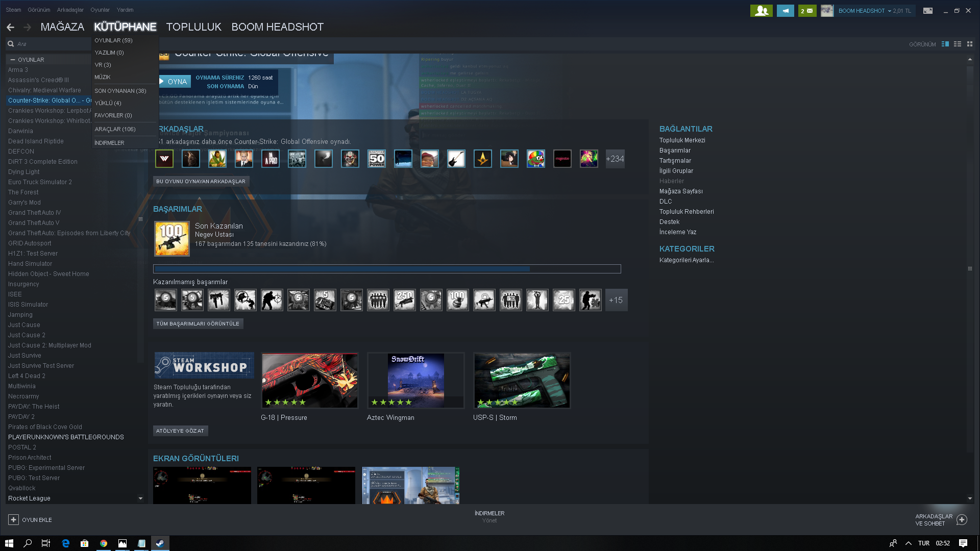Open friend avatar showing '50 POWER'
This screenshot has width=980, height=551.
(377, 159)
